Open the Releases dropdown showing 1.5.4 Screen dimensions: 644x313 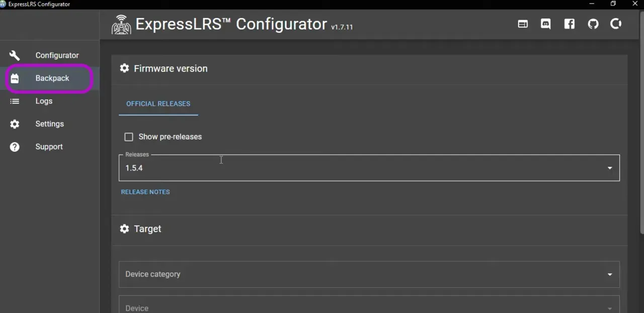pos(609,168)
